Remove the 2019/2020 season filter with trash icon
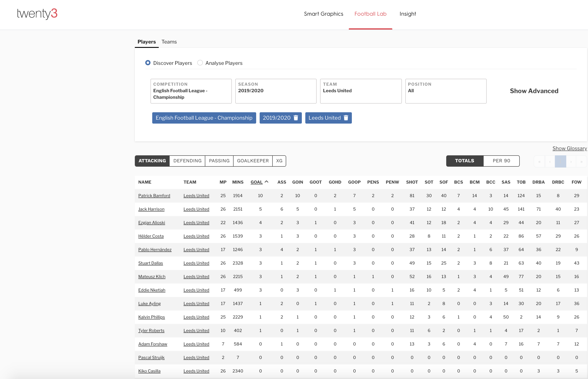This screenshot has width=588, height=379. click(x=296, y=118)
